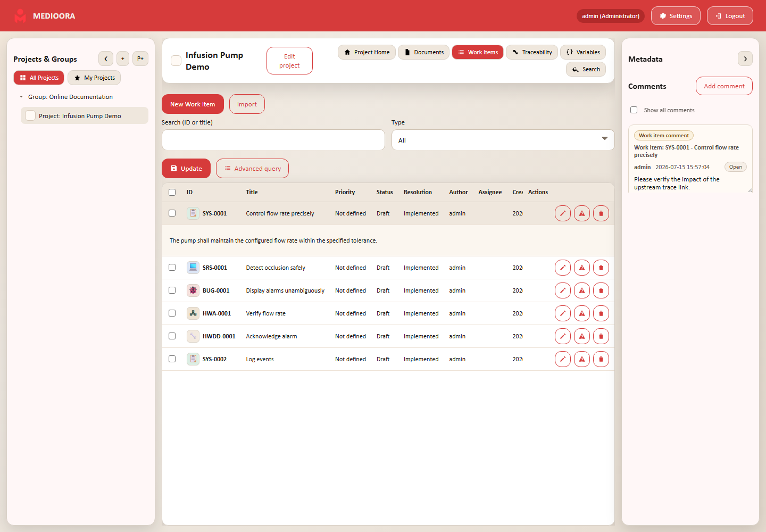Select Project: Infusion Pump Demo in tree
The width and height of the screenshot is (766, 532).
tap(85, 115)
